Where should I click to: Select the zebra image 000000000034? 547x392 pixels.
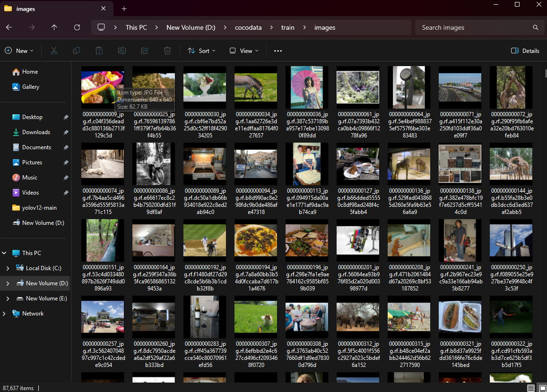tap(256, 87)
